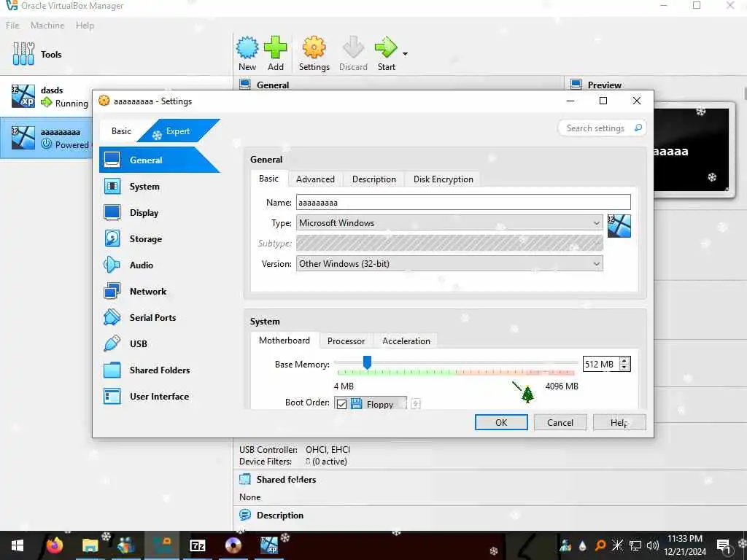Switch to the Acceleration tab
The image size is (747, 560).
[x=406, y=341]
